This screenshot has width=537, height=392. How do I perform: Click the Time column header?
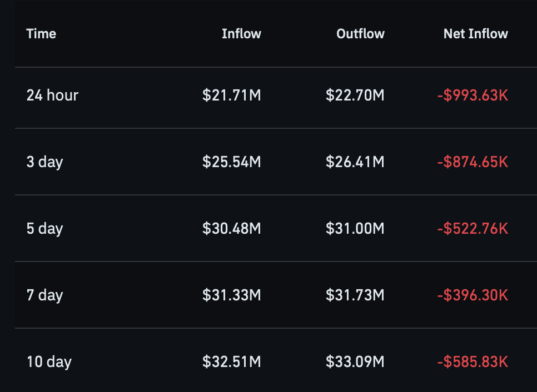[x=41, y=34]
